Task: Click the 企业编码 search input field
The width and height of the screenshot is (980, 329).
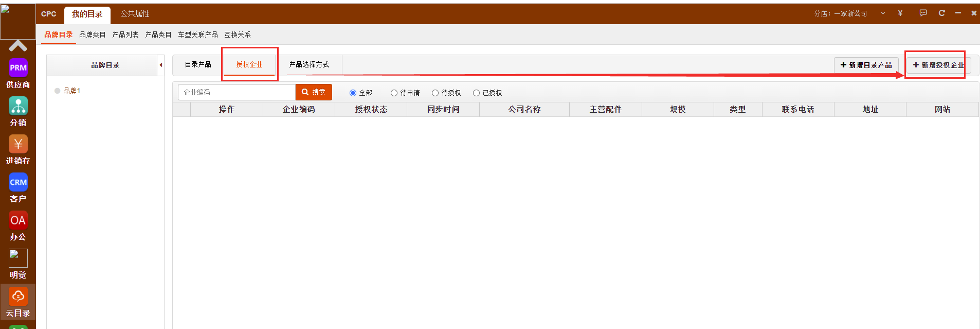Action: pyautogui.click(x=237, y=92)
